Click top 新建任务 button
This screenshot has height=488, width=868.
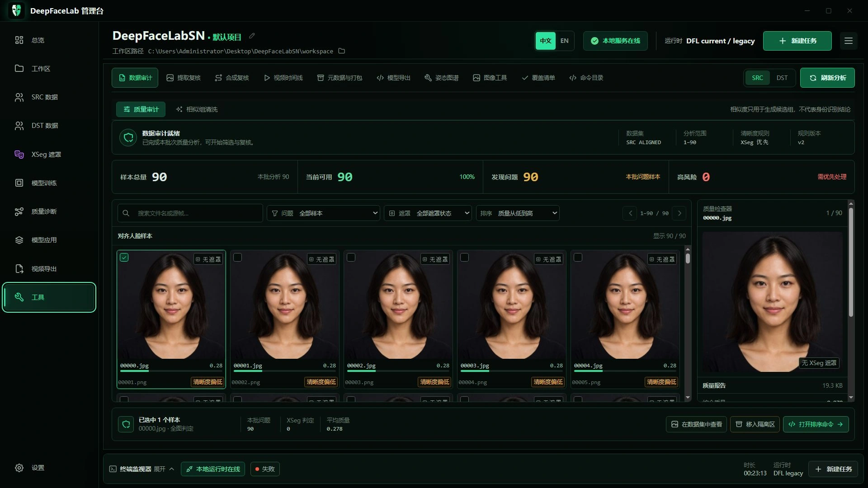tap(797, 41)
